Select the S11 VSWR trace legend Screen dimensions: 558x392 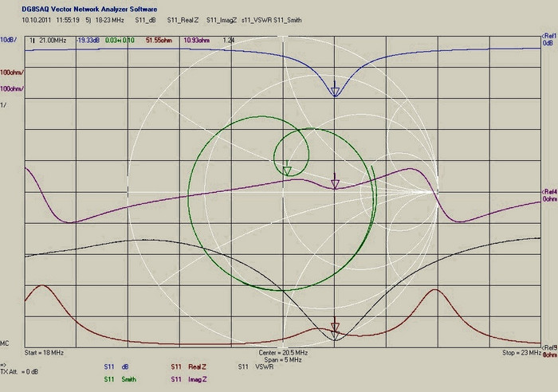coord(256,367)
